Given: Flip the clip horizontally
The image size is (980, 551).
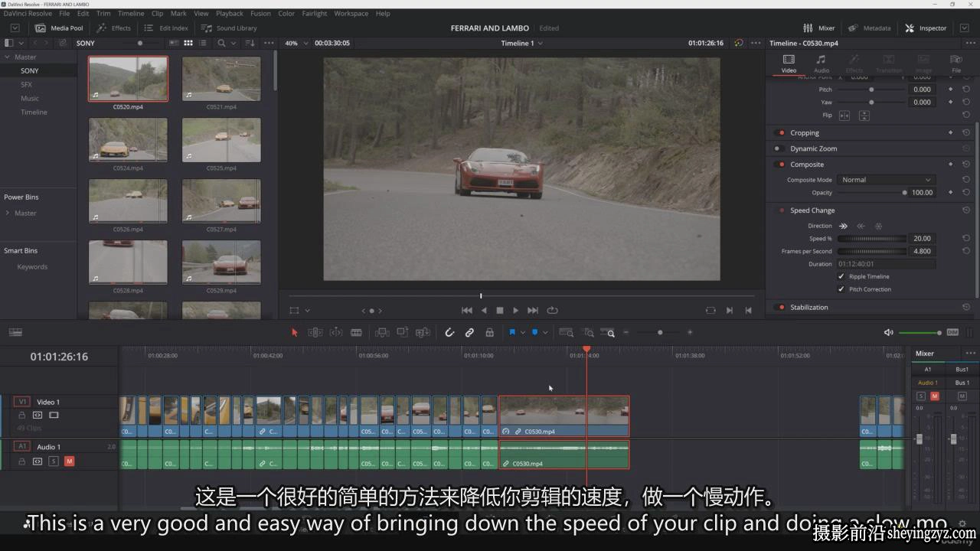Looking at the screenshot, I should pyautogui.click(x=844, y=116).
